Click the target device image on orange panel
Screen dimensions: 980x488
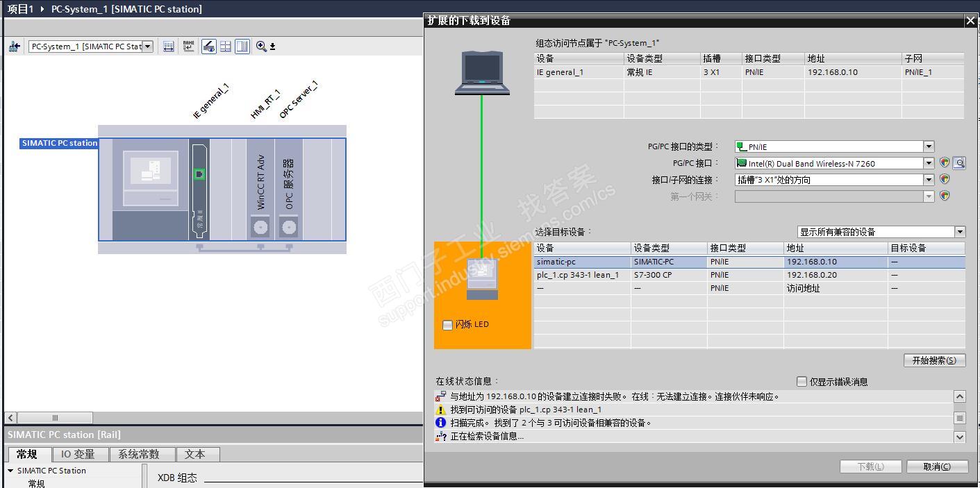coord(482,278)
